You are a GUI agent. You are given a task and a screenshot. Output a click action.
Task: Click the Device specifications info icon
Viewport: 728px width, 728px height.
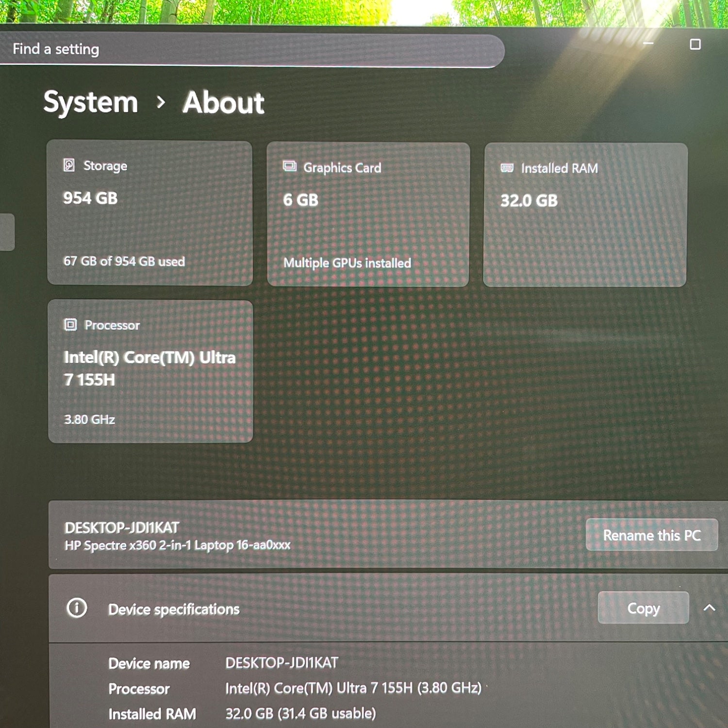click(77, 608)
